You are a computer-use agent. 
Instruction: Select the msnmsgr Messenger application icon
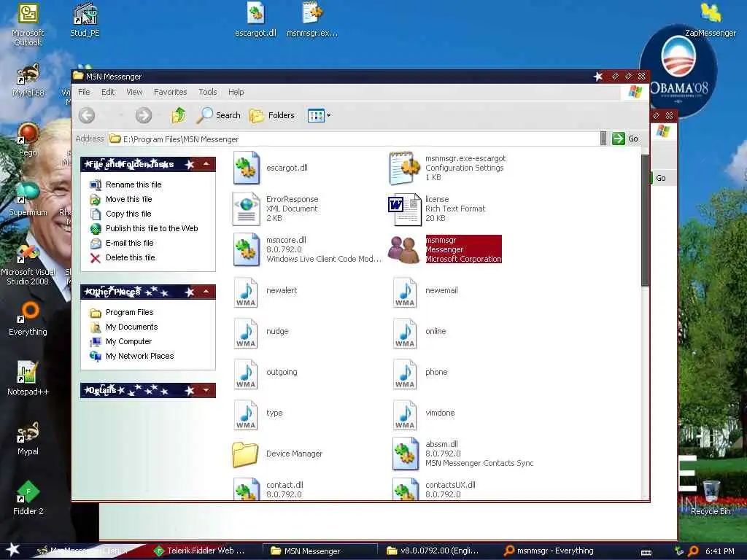tap(403, 249)
